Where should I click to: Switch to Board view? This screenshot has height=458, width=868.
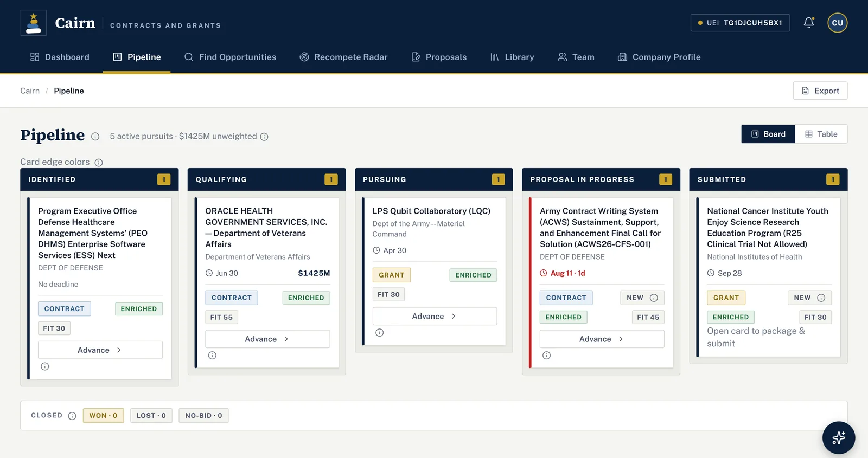click(x=768, y=134)
